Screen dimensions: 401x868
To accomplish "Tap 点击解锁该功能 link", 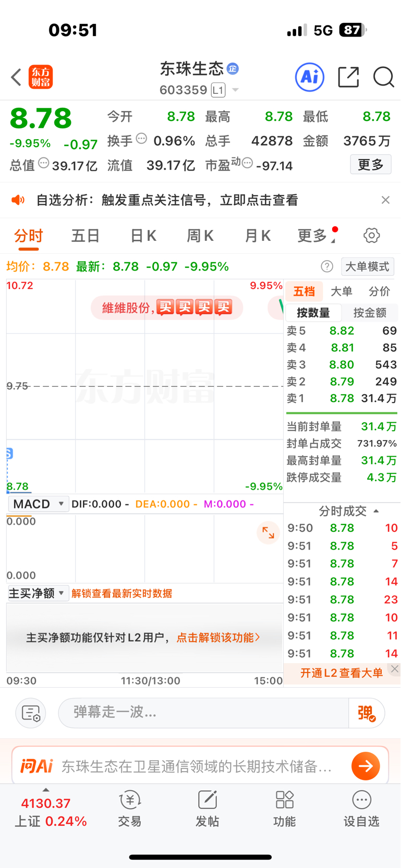I will tap(218, 638).
